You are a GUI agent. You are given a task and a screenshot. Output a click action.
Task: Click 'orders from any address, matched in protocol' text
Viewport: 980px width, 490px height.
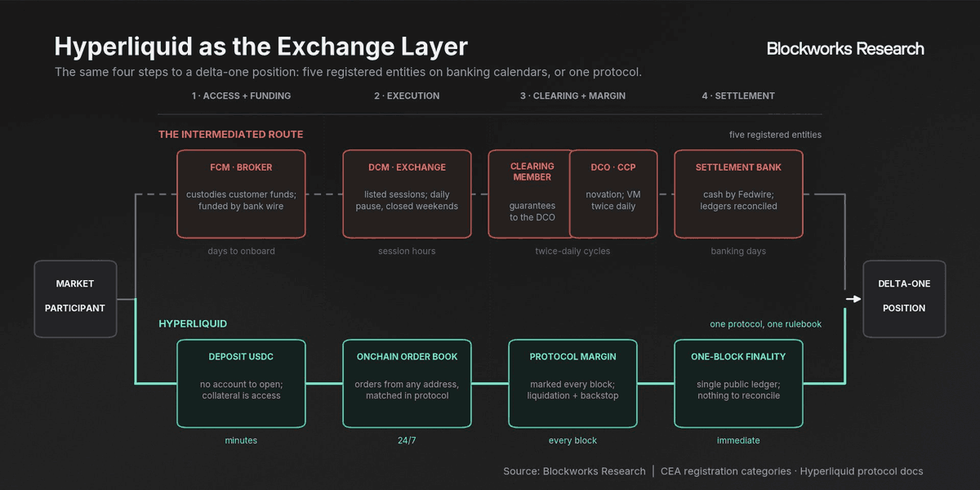coord(407,390)
